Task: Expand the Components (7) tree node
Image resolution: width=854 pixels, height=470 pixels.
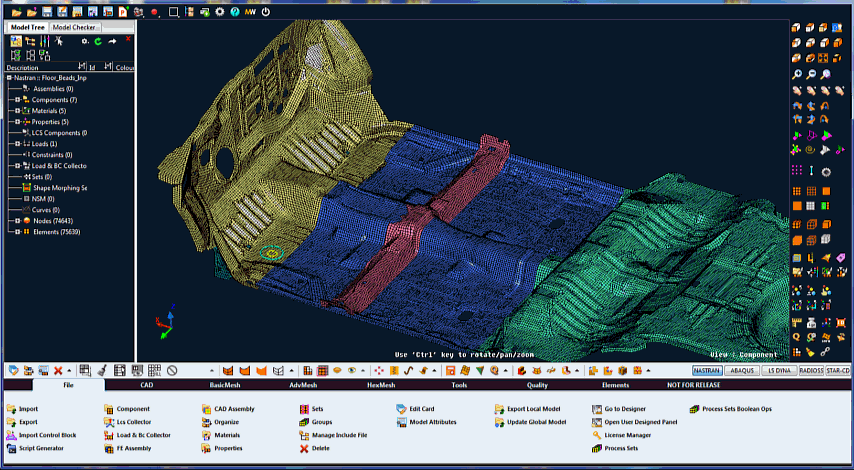Action: (15, 100)
